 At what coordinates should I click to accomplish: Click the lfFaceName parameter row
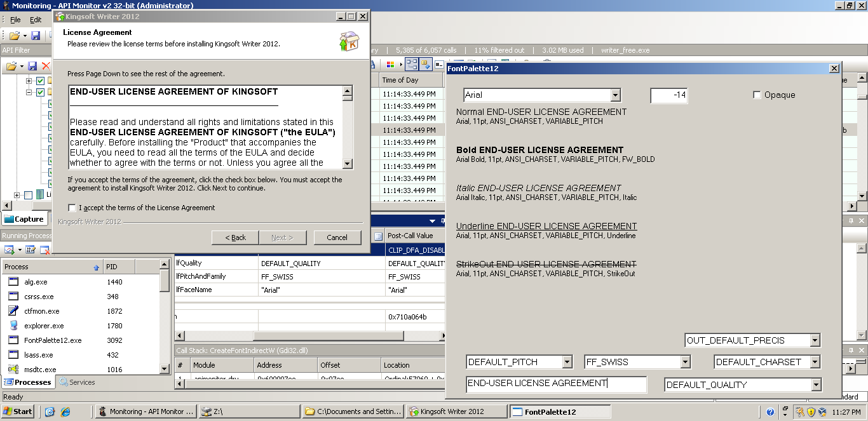(309, 290)
